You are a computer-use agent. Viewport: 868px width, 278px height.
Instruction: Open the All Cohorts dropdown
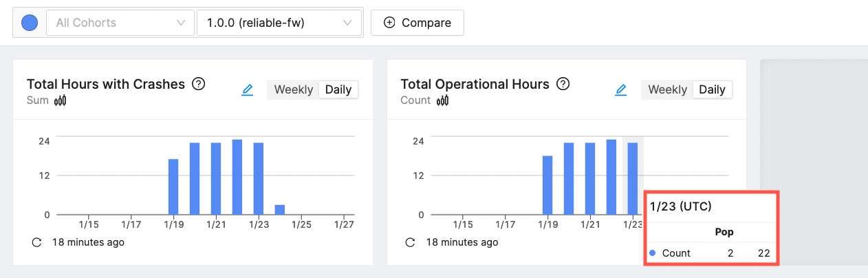(x=120, y=23)
